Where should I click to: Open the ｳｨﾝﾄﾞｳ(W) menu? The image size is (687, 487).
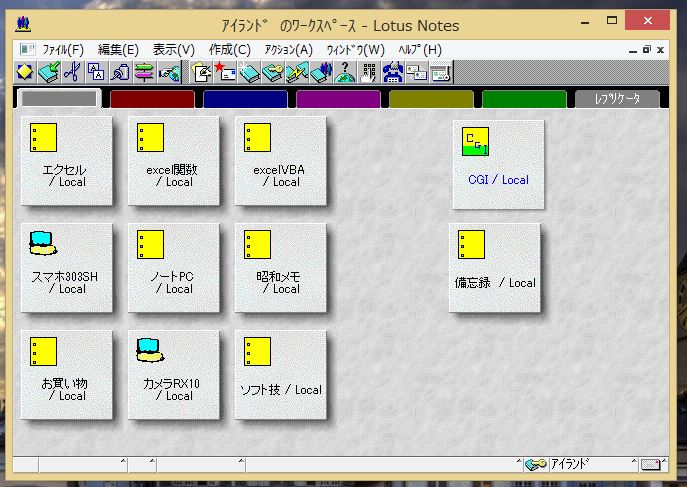click(x=355, y=49)
